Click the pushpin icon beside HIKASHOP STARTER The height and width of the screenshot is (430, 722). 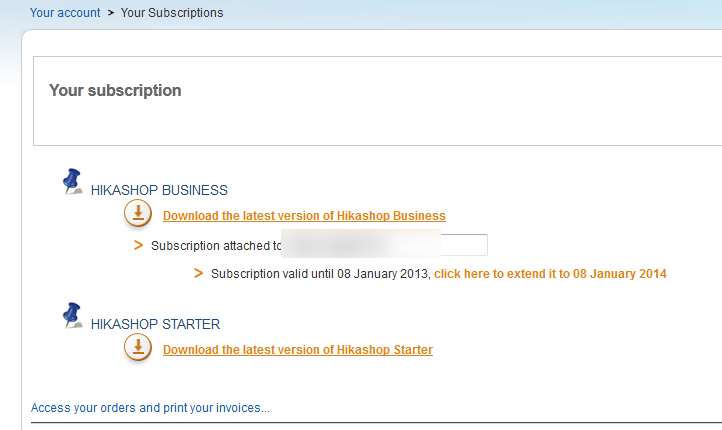[x=72, y=316]
